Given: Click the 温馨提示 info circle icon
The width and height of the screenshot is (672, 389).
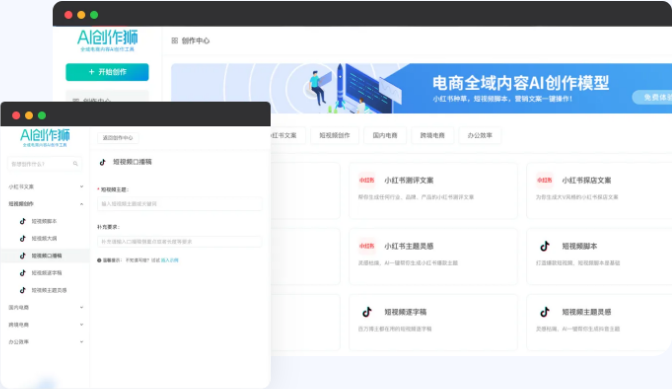Looking at the screenshot, I should 99,260.
